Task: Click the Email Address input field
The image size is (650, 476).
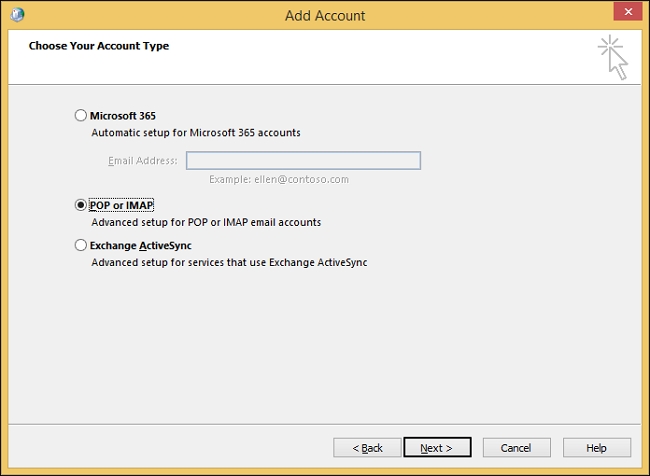Action: pos(303,160)
